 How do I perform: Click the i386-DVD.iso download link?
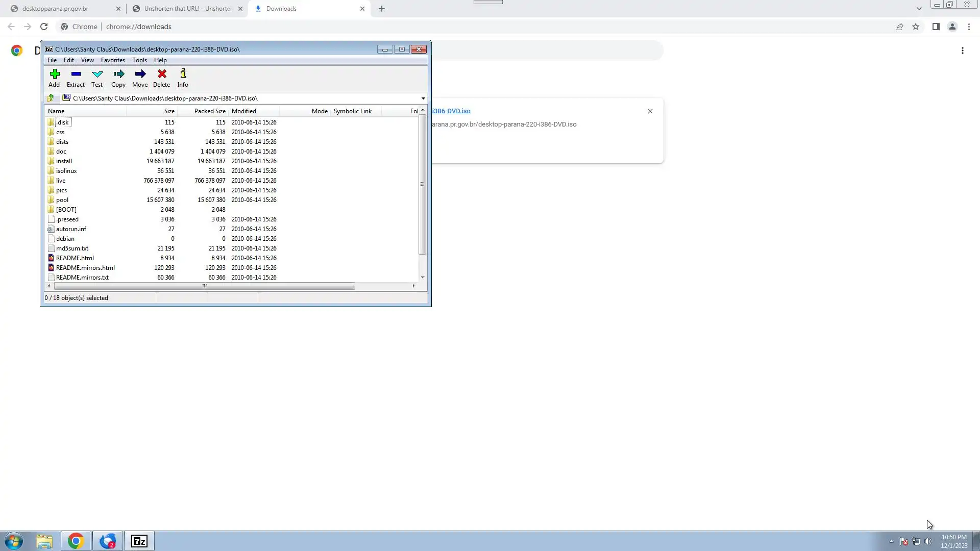pyautogui.click(x=451, y=111)
